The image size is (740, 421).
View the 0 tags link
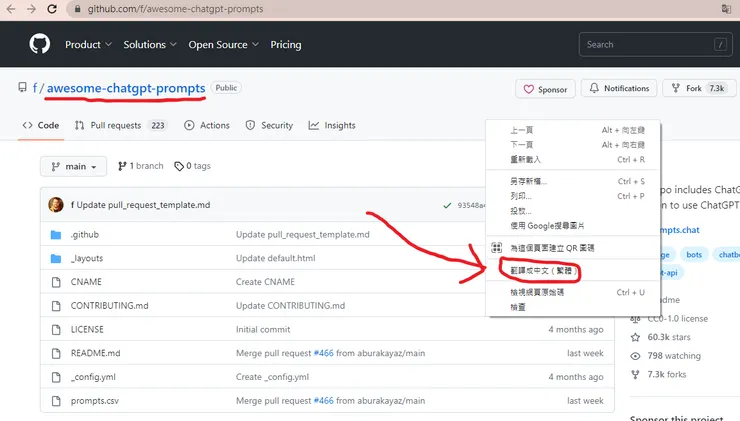point(193,166)
